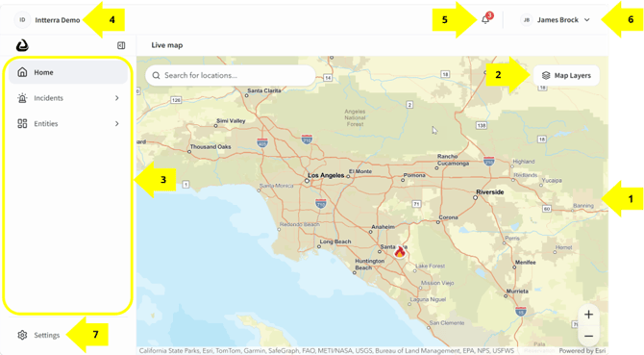Click the Settings gear icon
This screenshot has width=644, height=355.
tap(22, 335)
